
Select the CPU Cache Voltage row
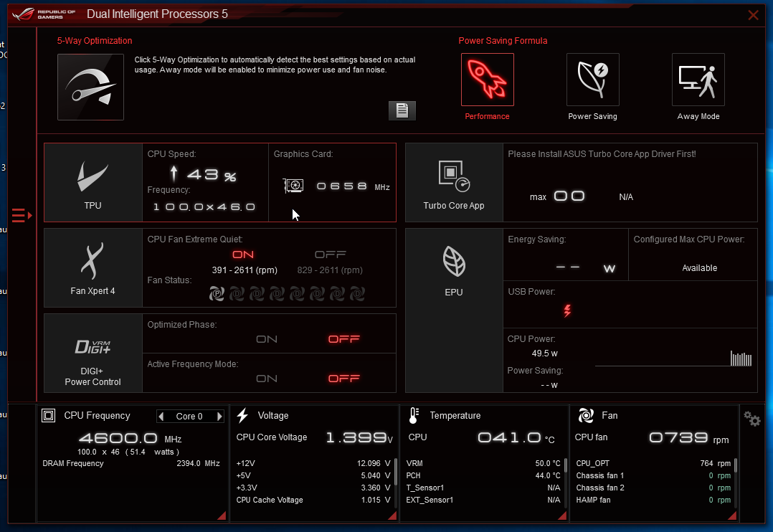313,500
